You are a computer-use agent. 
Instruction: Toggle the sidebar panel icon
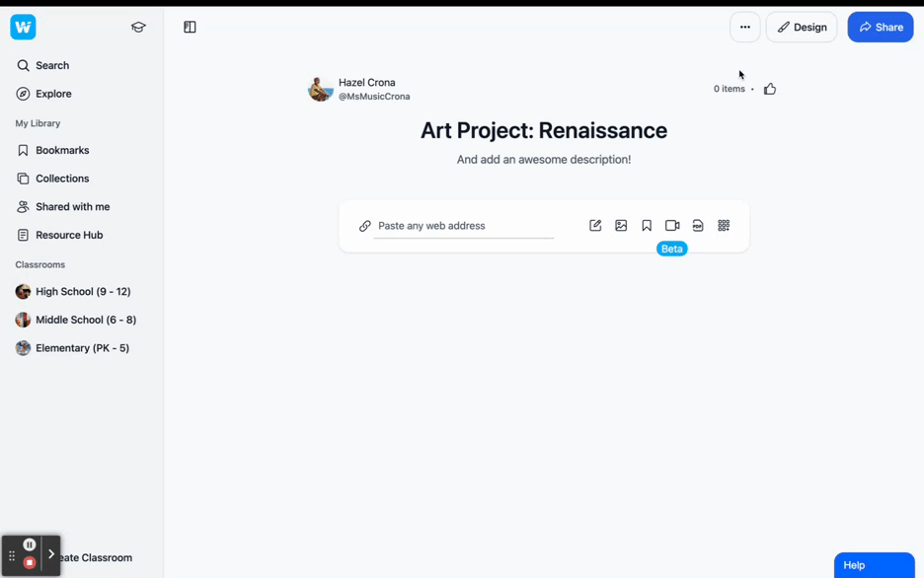point(190,28)
